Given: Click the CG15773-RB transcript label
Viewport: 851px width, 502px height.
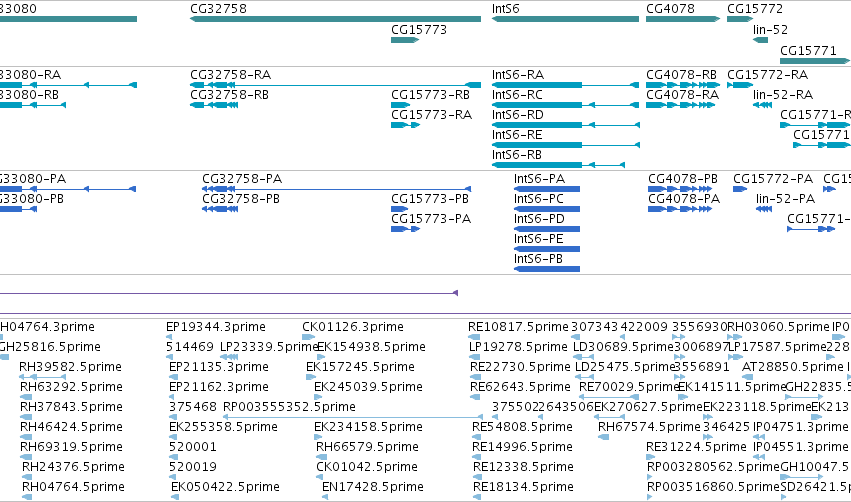Looking at the screenshot, I should [x=430, y=95].
